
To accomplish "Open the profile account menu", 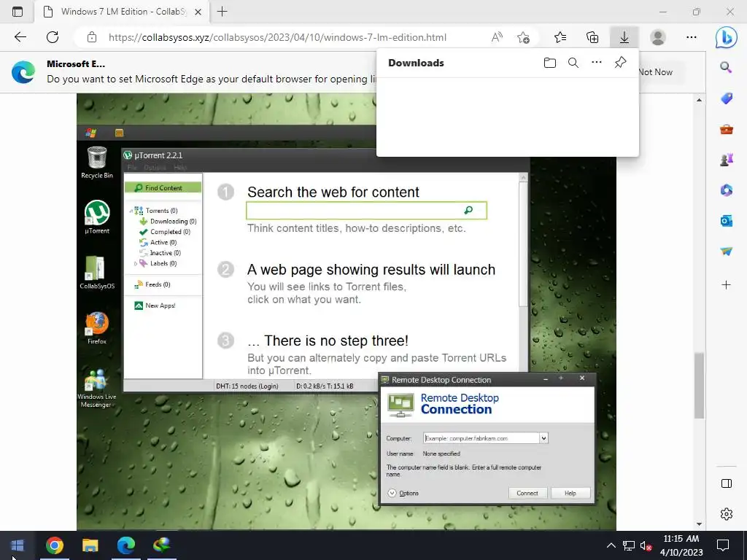I will pyautogui.click(x=658, y=37).
